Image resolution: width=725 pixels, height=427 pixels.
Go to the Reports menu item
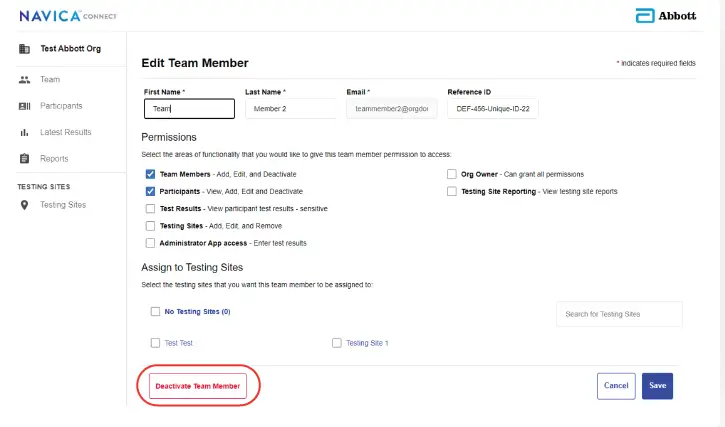pyautogui.click(x=54, y=159)
